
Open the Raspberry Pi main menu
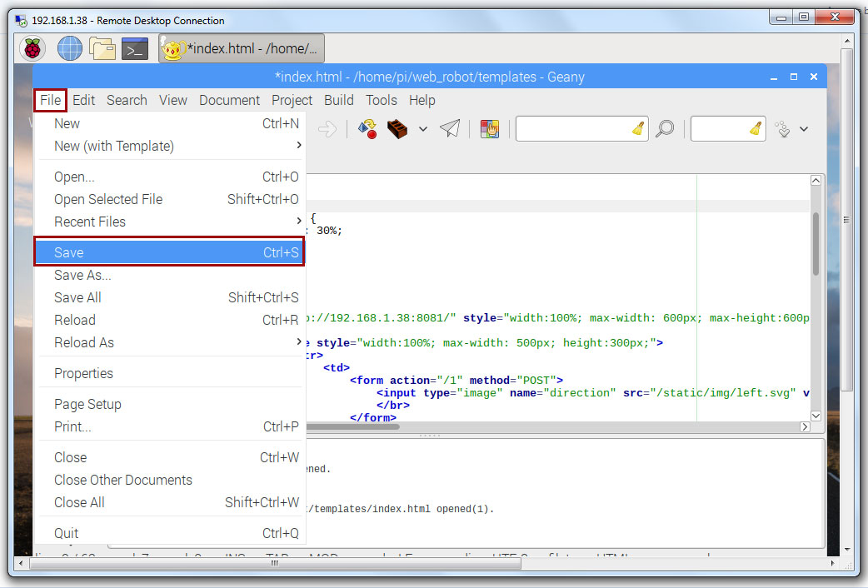tap(32, 49)
